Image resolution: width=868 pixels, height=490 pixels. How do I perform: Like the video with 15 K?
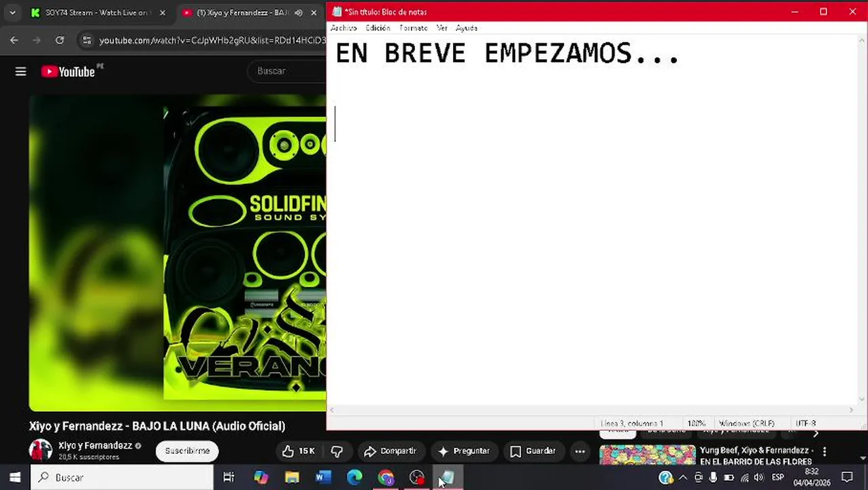pos(299,451)
